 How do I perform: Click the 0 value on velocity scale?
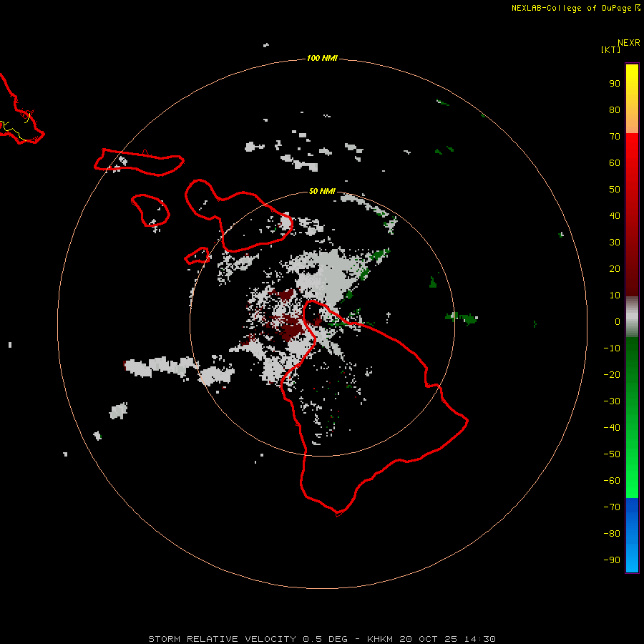coord(618,322)
